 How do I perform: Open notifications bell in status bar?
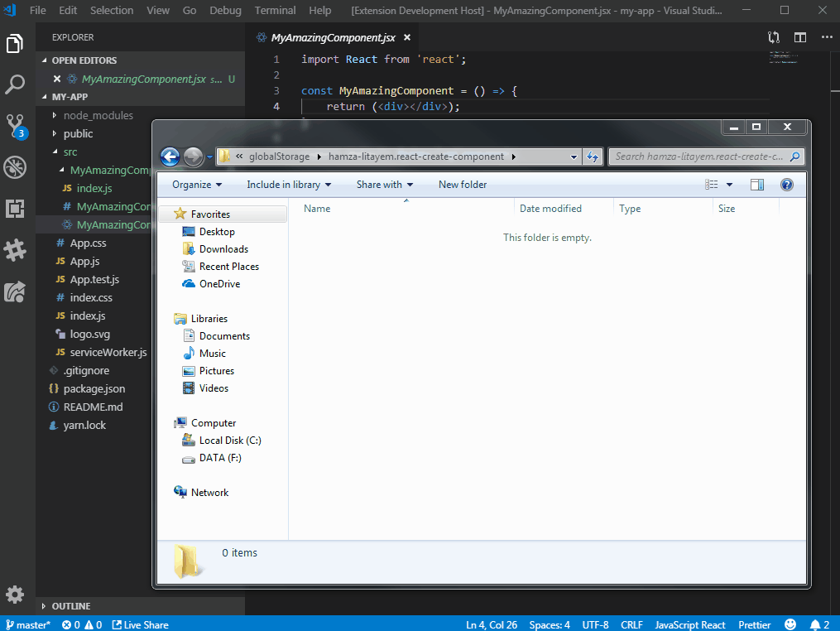coord(819,624)
